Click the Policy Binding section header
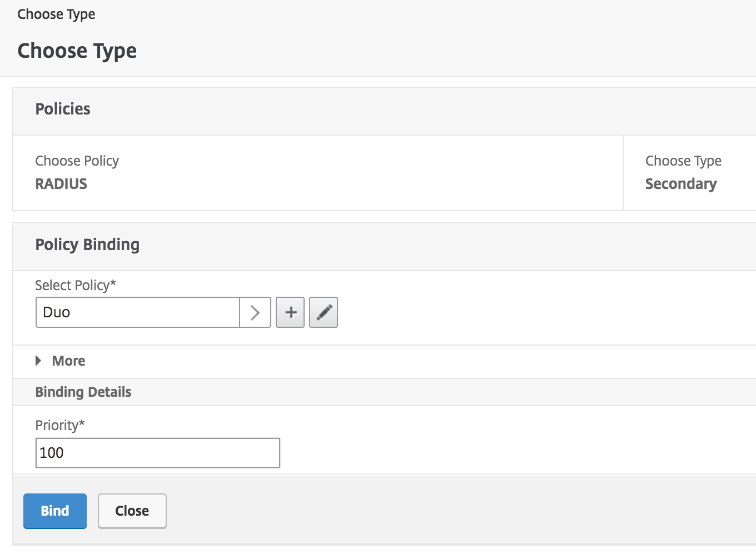 [x=87, y=244]
